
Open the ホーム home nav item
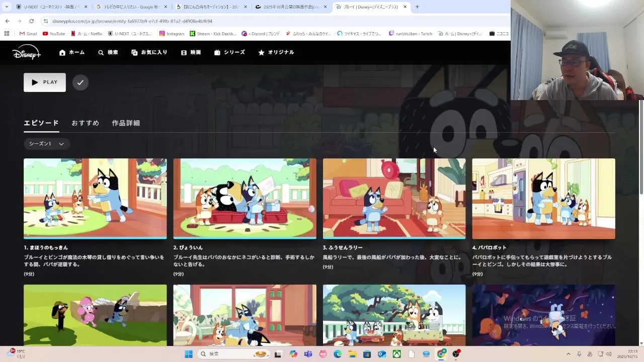point(72,52)
